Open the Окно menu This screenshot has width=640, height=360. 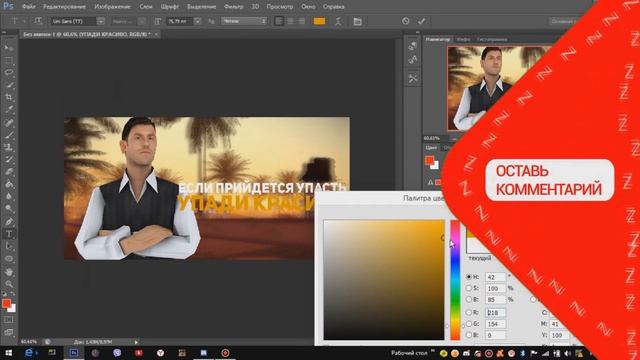[x=308, y=7]
